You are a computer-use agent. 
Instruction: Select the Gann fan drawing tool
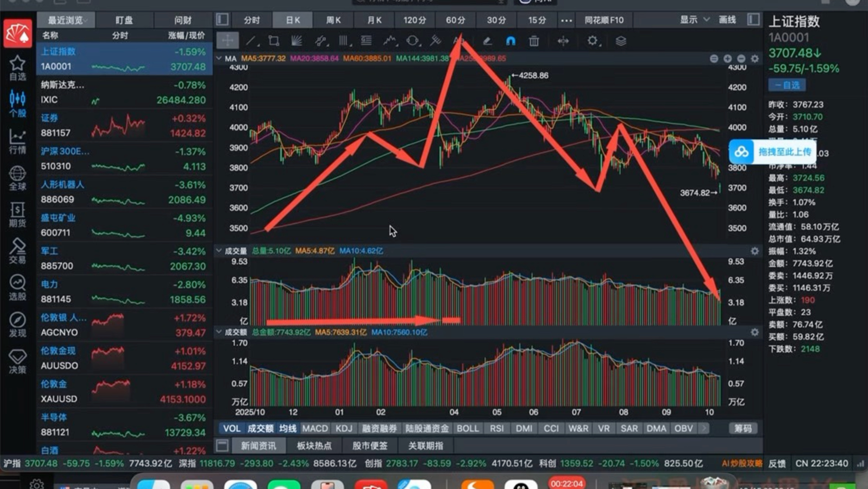[297, 41]
